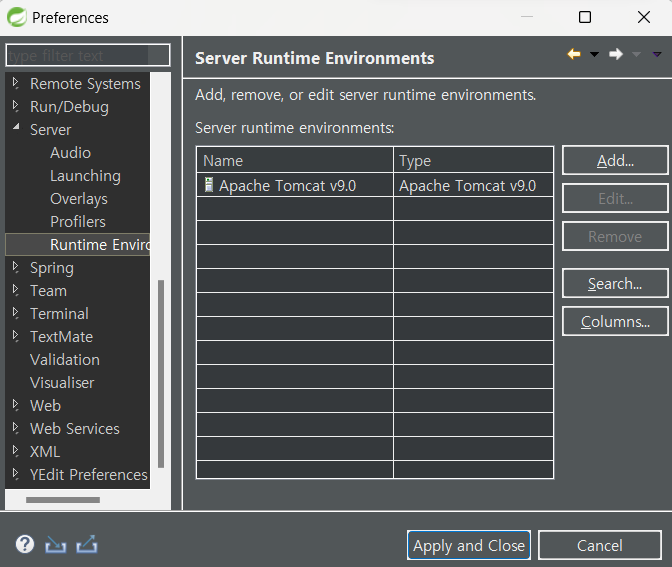Click the Remove button
The height and width of the screenshot is (567, 672).
point(615,236)
